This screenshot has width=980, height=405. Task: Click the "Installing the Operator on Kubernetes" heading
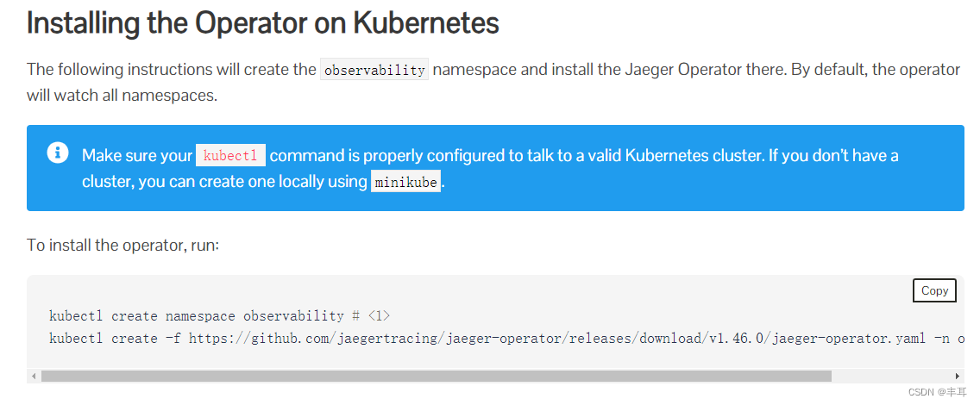pos(263,23)
